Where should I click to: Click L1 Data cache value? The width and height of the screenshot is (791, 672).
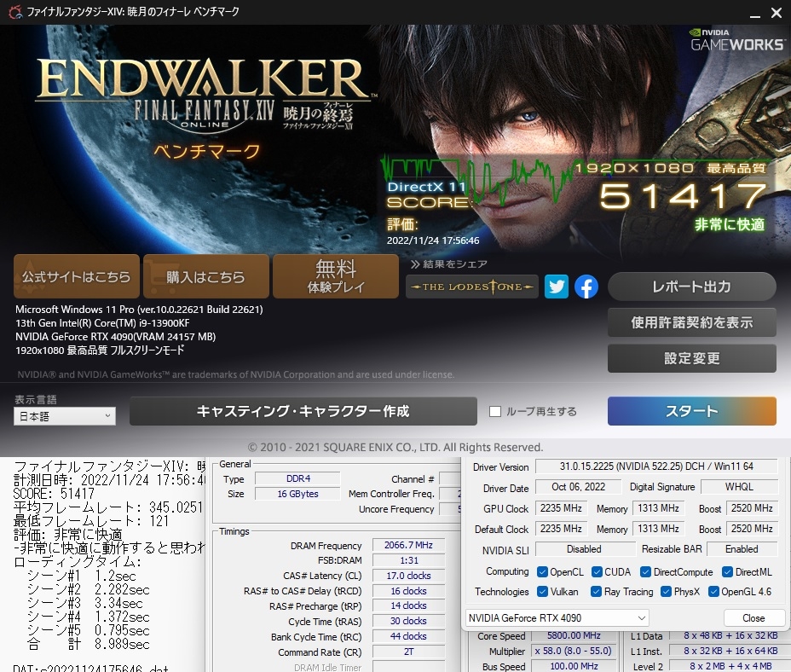[731, 636]
